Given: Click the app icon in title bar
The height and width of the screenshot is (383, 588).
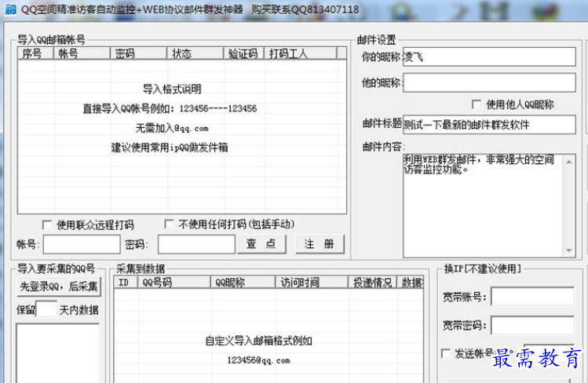Looking at the screenshot, I should 10,9.
